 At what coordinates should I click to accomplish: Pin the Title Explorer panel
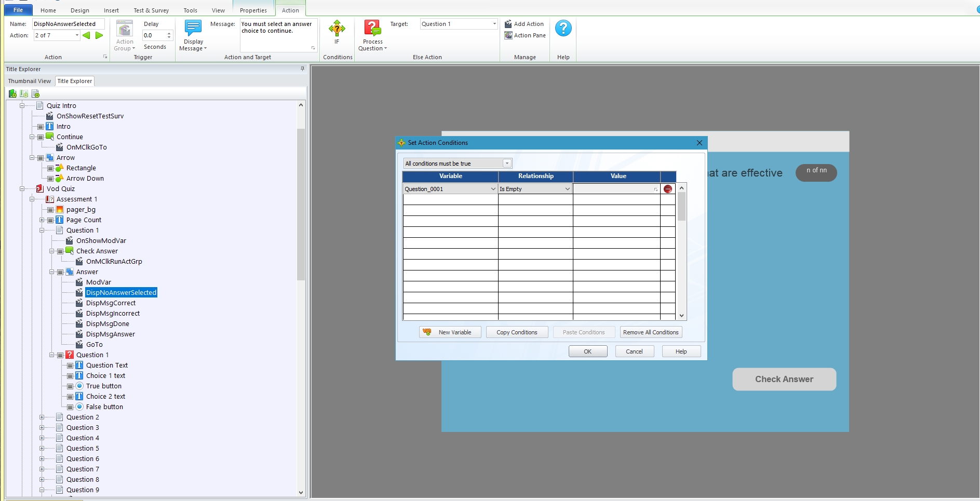302,69
